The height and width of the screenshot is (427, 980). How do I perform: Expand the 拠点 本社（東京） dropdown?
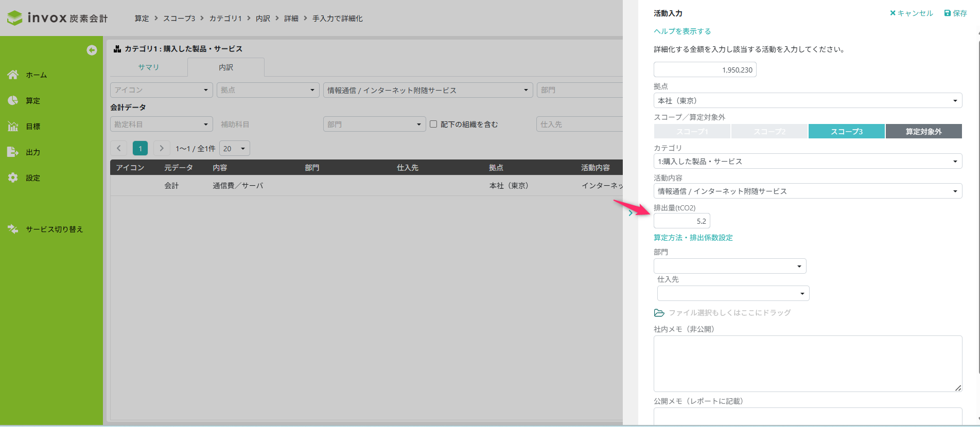point(807,100)
